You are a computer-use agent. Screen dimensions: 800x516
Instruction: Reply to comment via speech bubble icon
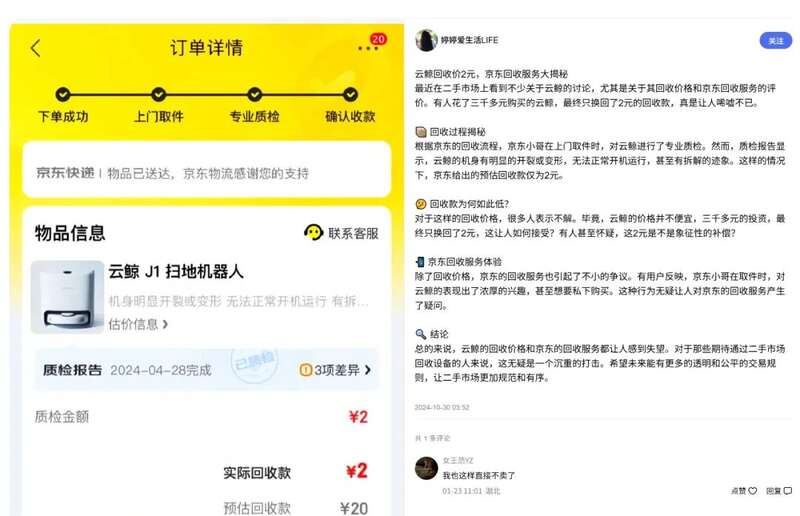click(787, 490)
